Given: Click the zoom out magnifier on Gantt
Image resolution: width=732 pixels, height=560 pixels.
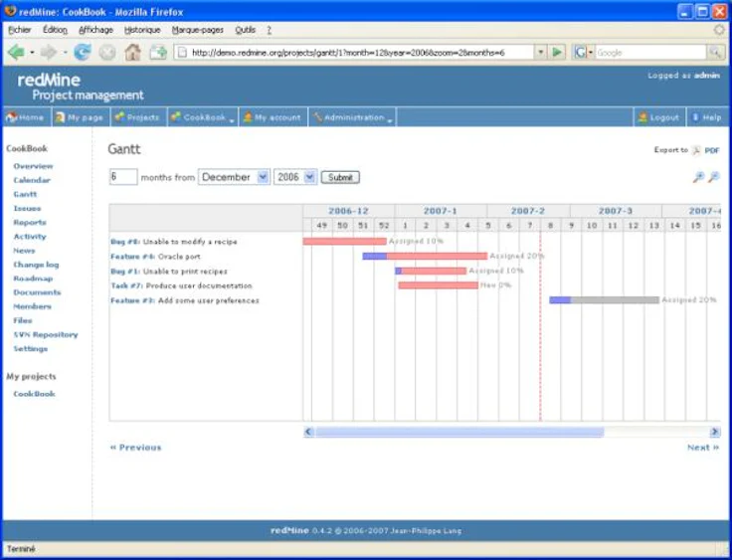Looking at the screenshot, I should click(x=714, y=177).
